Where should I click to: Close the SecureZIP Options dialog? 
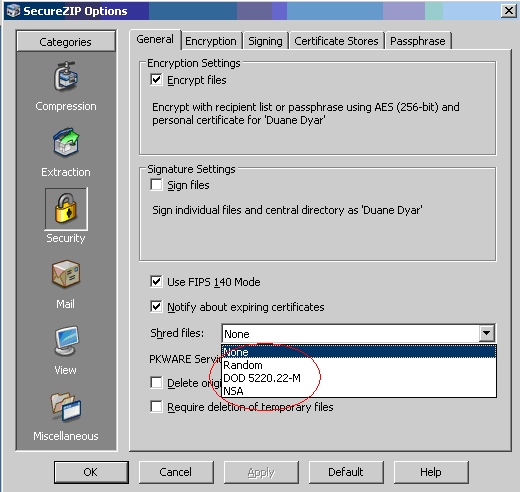pos(509,11)
